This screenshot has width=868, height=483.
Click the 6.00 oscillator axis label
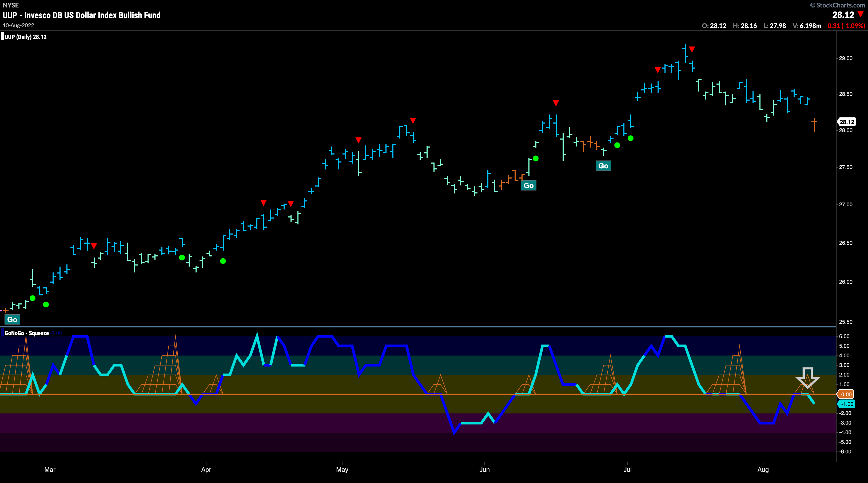pos(845,336)
